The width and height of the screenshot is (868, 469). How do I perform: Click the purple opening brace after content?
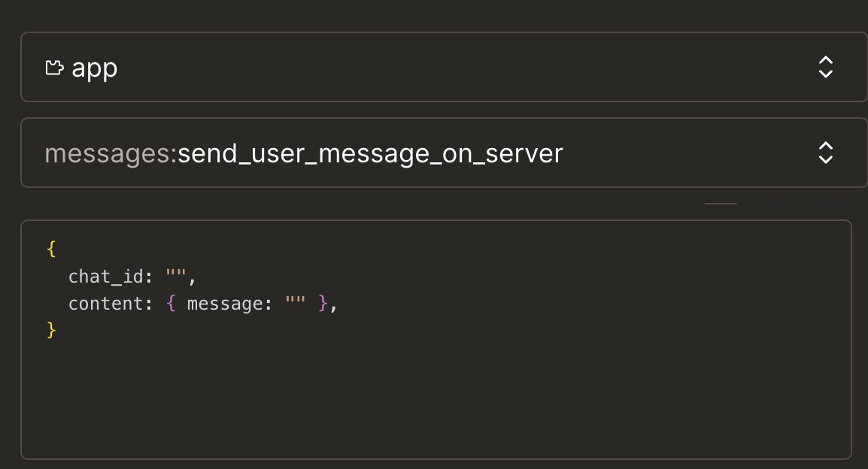coord(171,304)
